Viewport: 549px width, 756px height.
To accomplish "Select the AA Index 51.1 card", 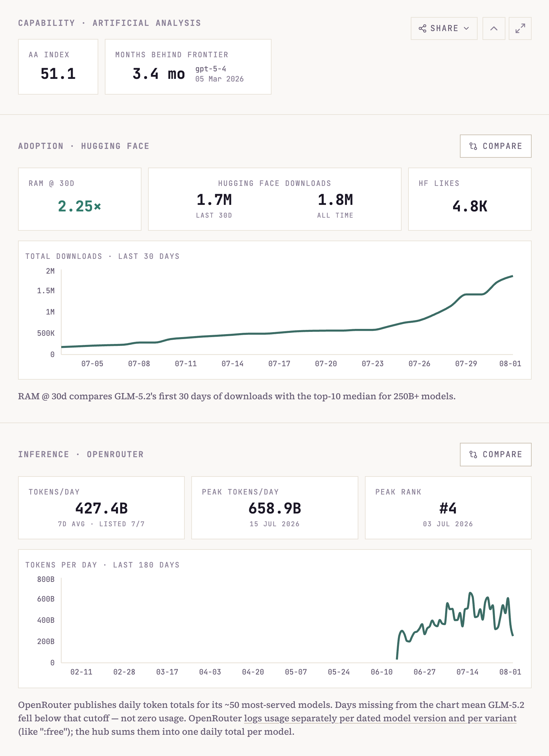I will (58, 67).
